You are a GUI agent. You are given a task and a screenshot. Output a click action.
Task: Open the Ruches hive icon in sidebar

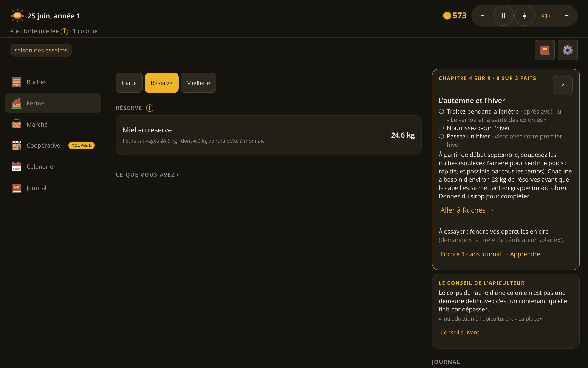[x=17, y=82]
